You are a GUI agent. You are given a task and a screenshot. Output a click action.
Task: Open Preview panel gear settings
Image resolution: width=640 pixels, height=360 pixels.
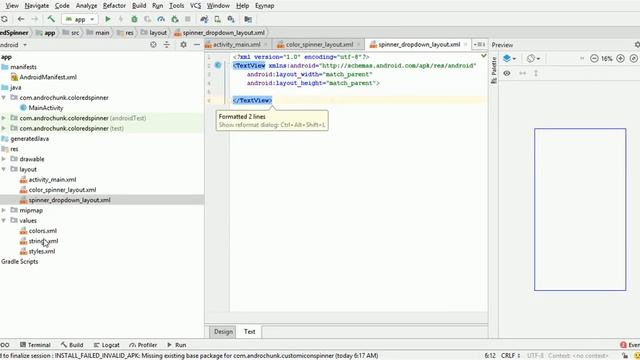tap(637, 44)
